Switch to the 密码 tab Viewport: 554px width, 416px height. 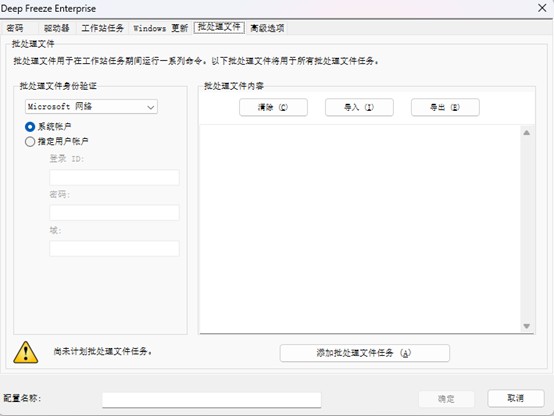(x=15, y=28)
